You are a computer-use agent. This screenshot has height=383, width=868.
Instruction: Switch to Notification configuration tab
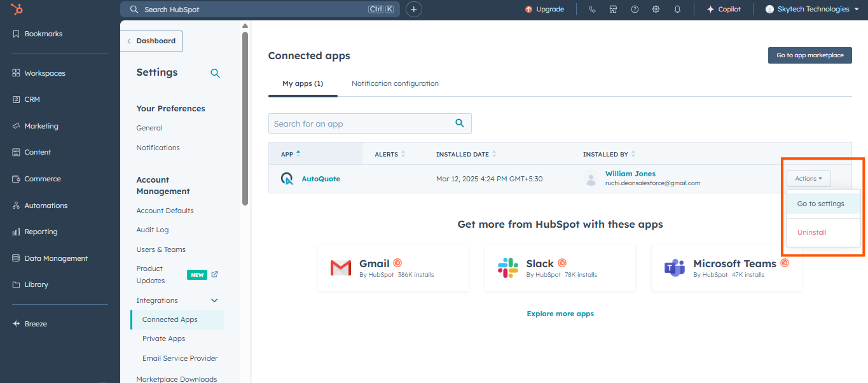pos(395,83)
